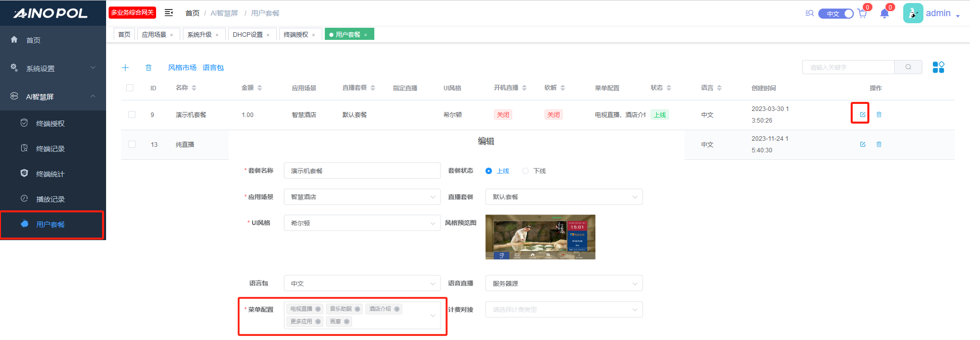Collapse the sidebar with the menu fold icon

[169, 13]
